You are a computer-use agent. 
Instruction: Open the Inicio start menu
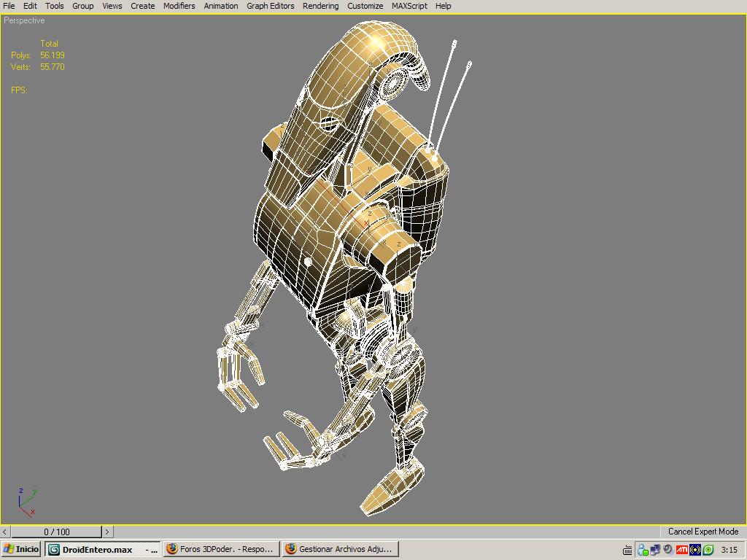pyautogui.click(x=21, y=549)
